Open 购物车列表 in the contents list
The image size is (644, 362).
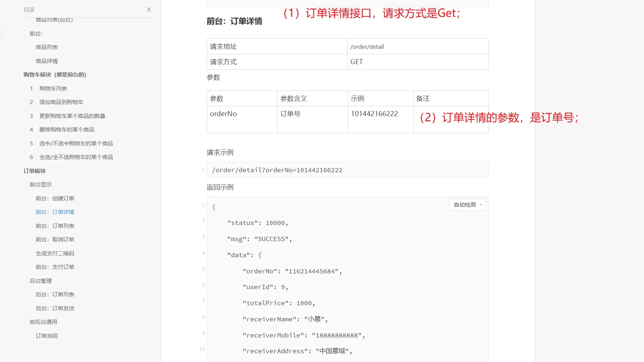click(x=53, y=89)
